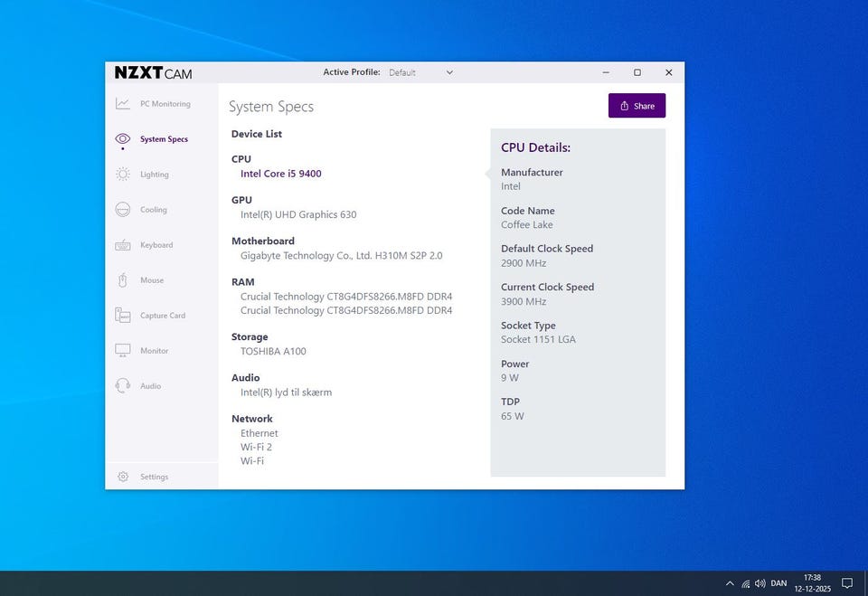
Task: Go to Capture Card page
Action: [x=163, y=315]
